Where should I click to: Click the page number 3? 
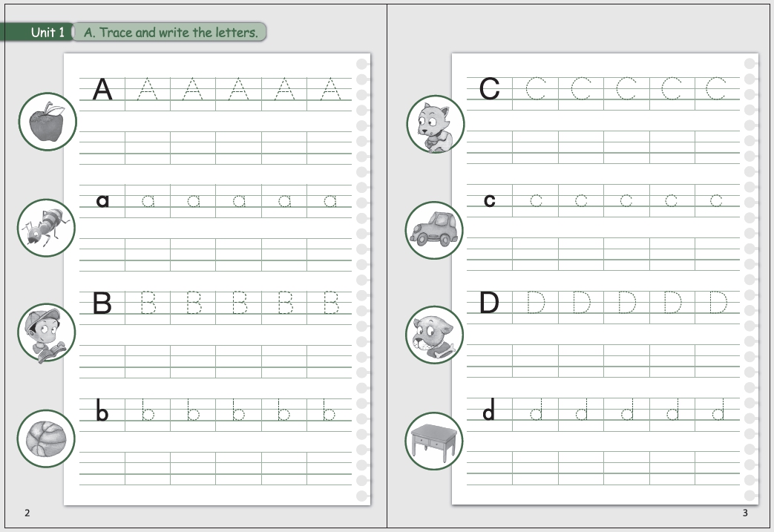(x=745, y=513)
